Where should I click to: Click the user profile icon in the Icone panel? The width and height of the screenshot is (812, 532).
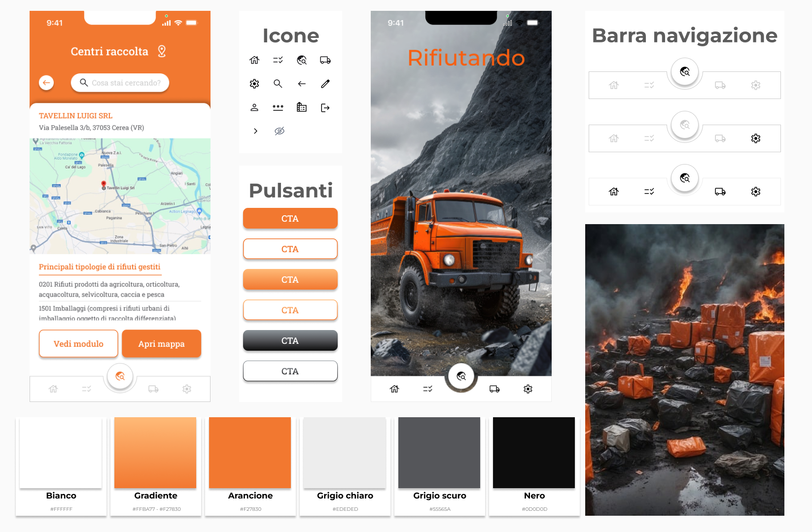click(x=254, y=107)
